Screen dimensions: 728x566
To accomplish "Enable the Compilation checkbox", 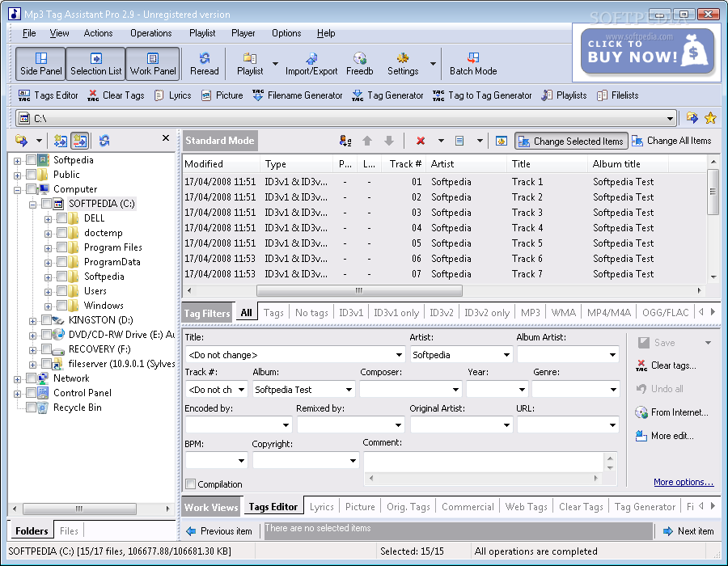I will click(190, 484).
